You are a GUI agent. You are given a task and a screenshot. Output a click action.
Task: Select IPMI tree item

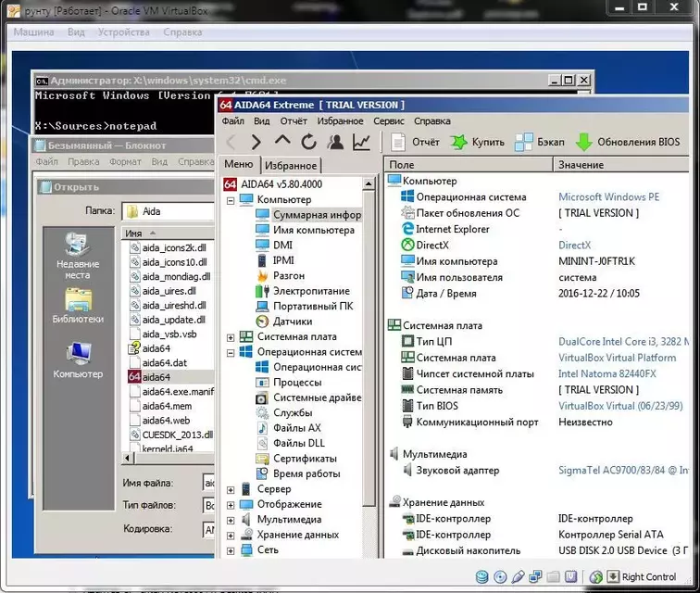275,260
